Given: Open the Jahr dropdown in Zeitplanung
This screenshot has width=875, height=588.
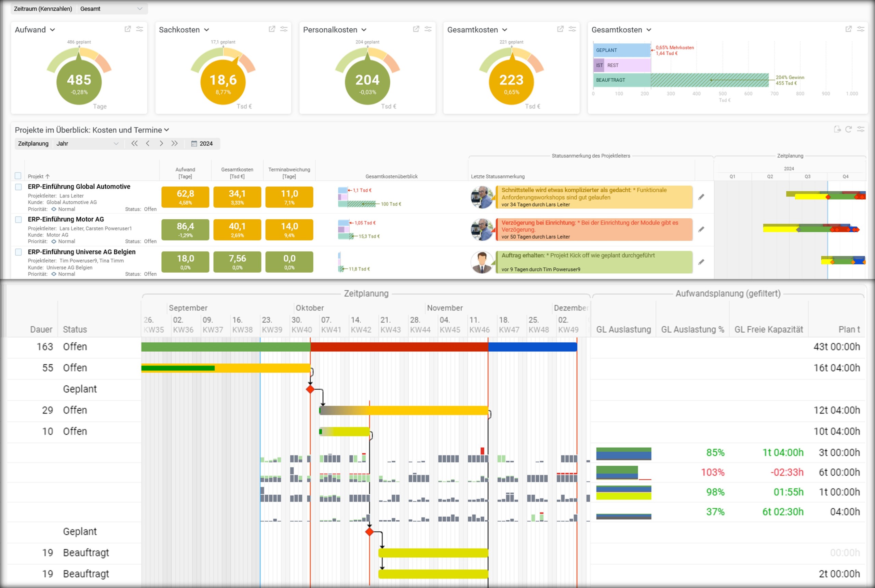Looking at the screenshot, I should [87, 143].
